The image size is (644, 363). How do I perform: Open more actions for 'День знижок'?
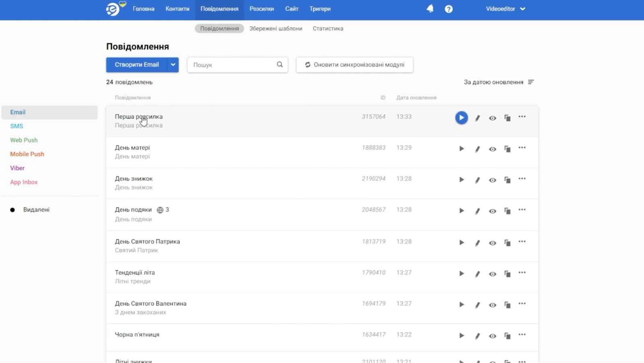pos(522,179)
